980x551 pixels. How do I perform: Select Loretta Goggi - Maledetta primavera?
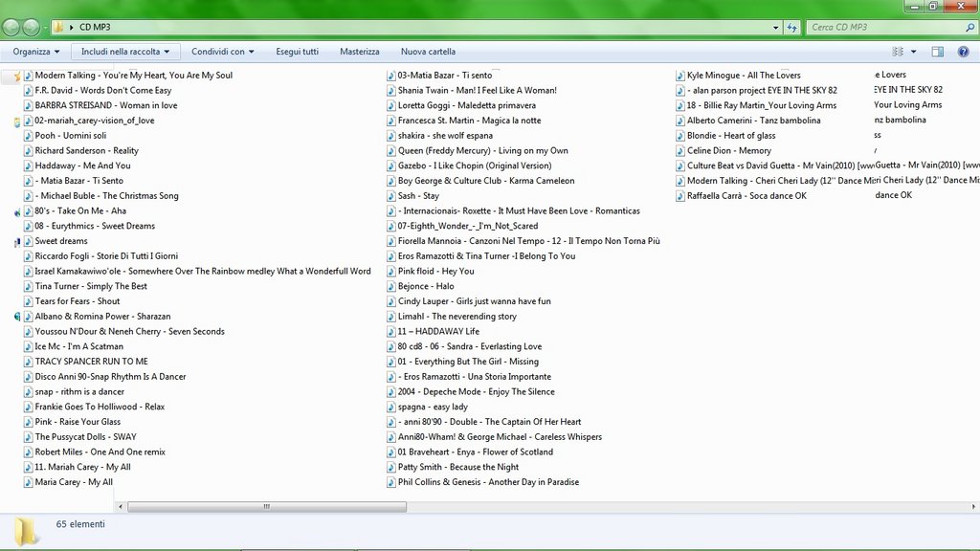(461, 105)
